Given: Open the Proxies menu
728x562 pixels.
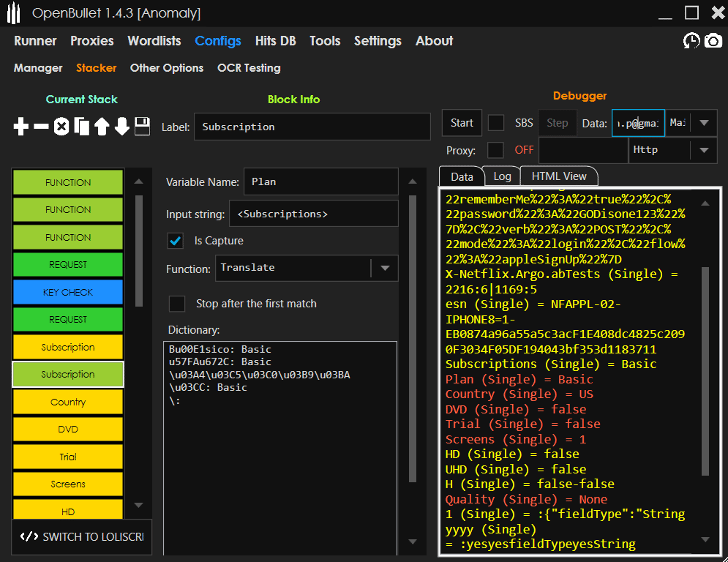Looking at the screenshot, I should click(x=91, y=42).
